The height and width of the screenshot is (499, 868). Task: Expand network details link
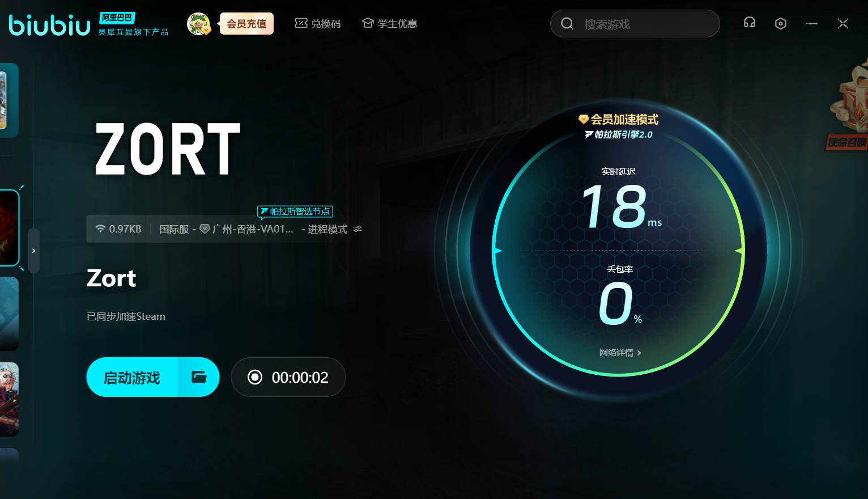click(620, 353)
